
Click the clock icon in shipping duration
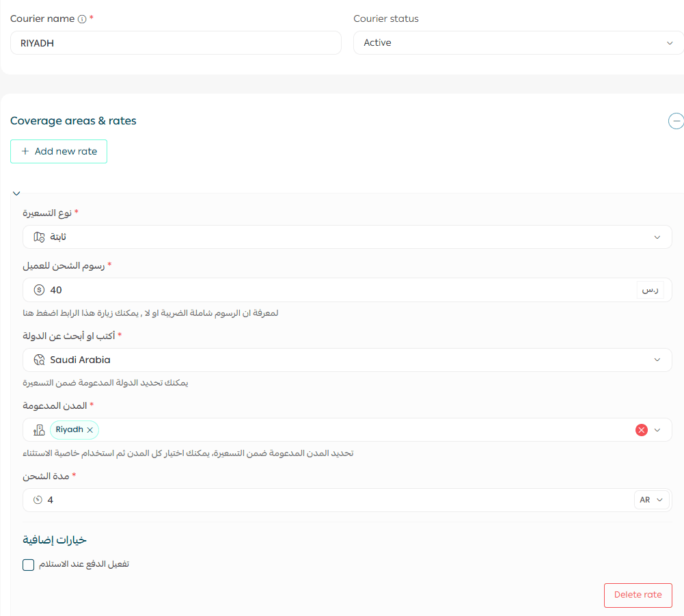(38, 500)
